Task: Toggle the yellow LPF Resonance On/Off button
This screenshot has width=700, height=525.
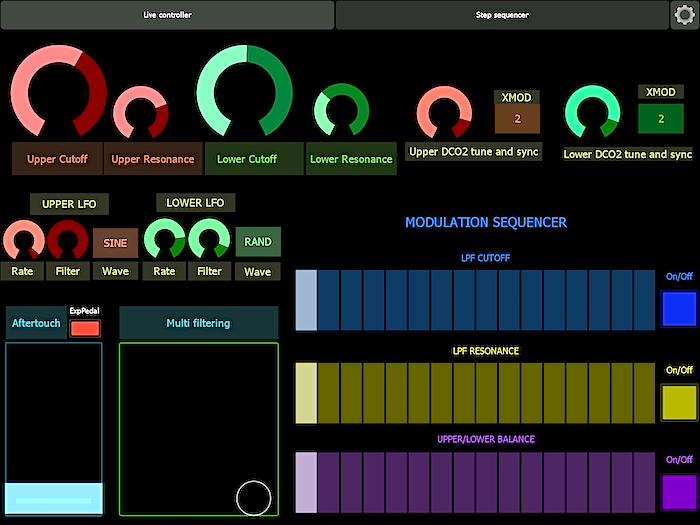Action: [x=679, y=403]
